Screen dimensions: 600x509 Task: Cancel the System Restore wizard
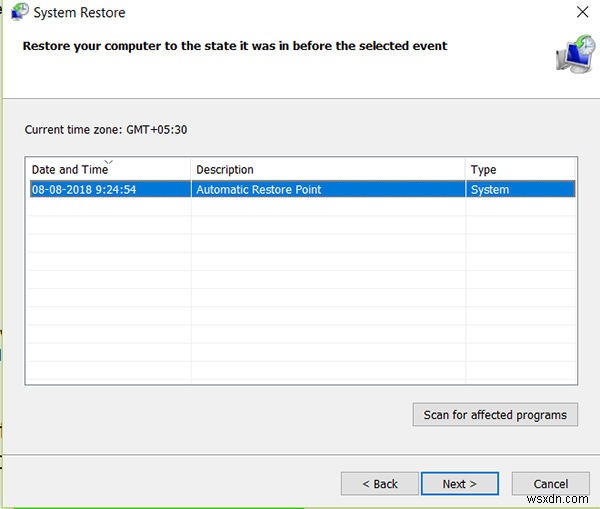tap(551, 484)
